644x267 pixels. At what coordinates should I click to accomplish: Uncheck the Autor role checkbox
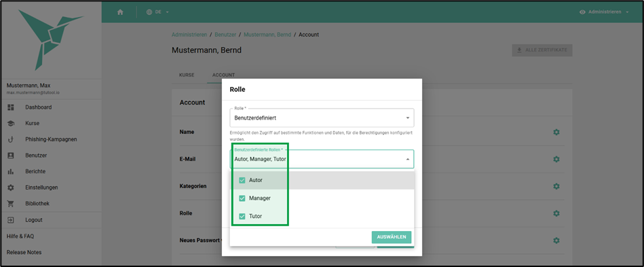[242, 180]
